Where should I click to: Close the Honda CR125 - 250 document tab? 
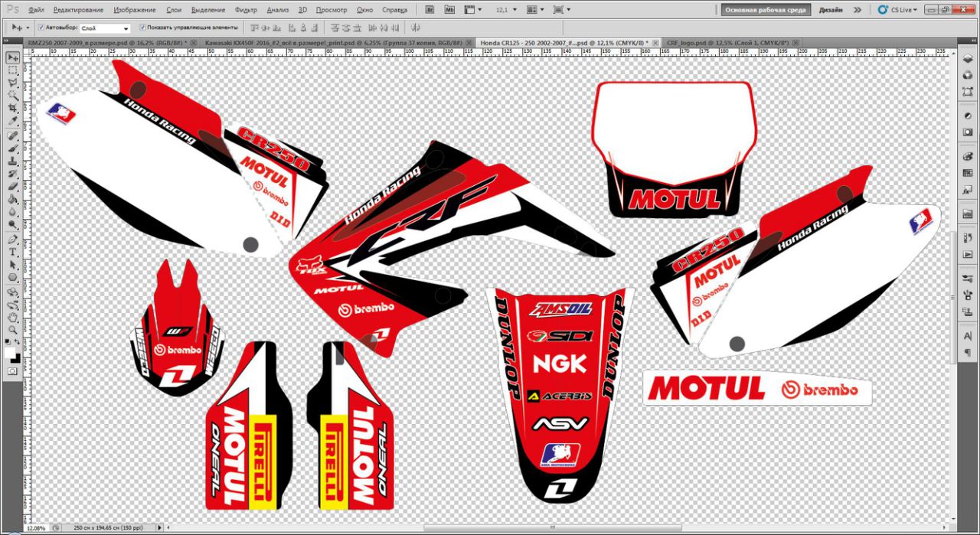pos(655,43)
